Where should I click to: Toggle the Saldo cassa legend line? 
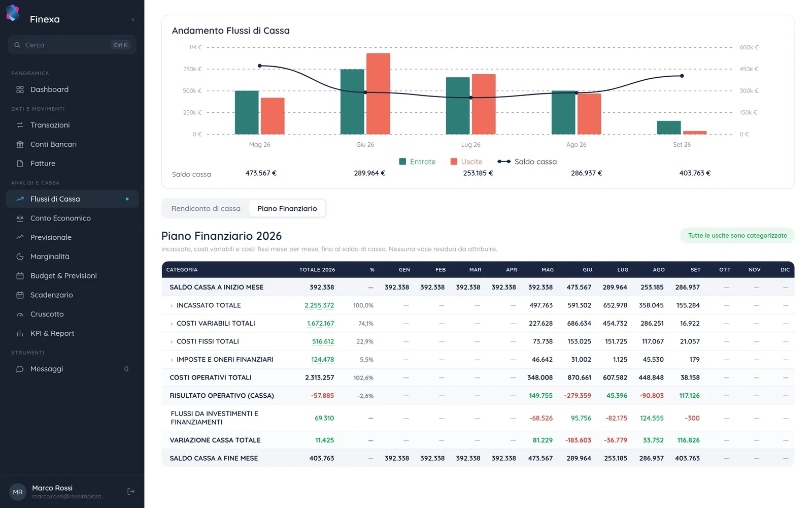527,162
